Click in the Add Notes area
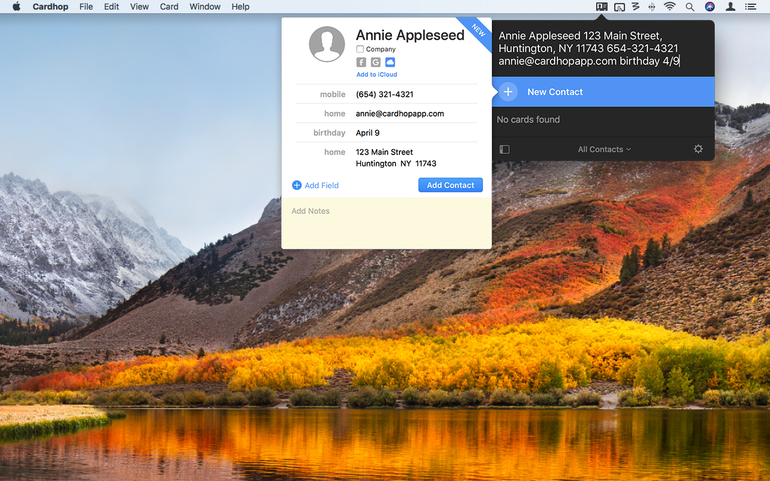770x481 pixels. 386,223
